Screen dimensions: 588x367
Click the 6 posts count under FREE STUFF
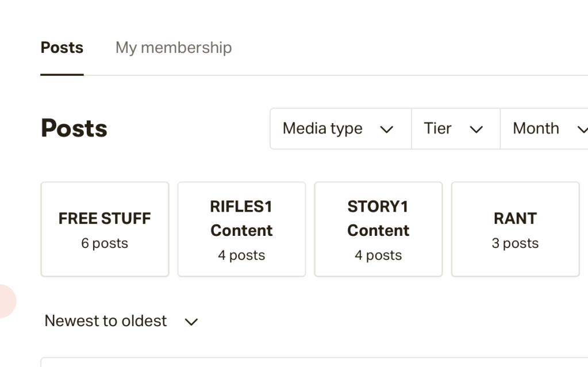(x=105, y=243)
